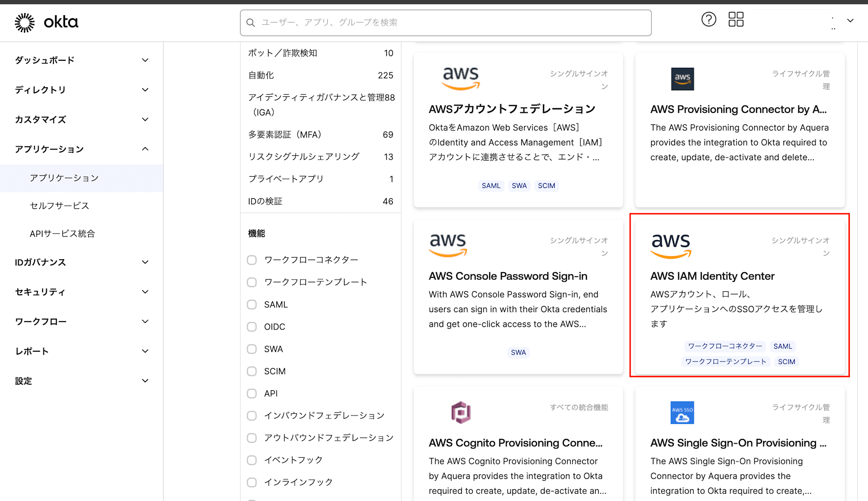Click the search magnifier icon
This screenshot has height=501, width=868.
(250, 23)
